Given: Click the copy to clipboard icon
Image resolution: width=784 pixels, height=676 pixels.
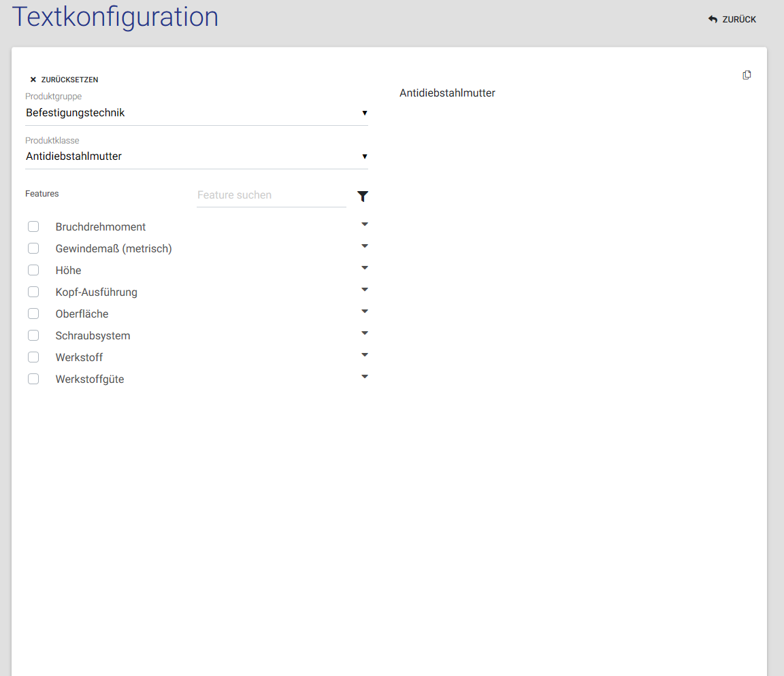Looking at the screenshot, I should (747, 75).
